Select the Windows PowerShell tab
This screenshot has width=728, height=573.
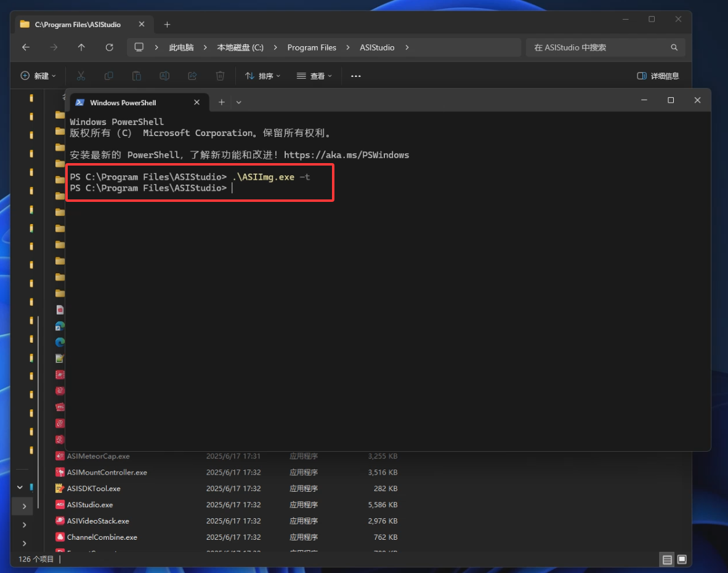pos(140,103)
